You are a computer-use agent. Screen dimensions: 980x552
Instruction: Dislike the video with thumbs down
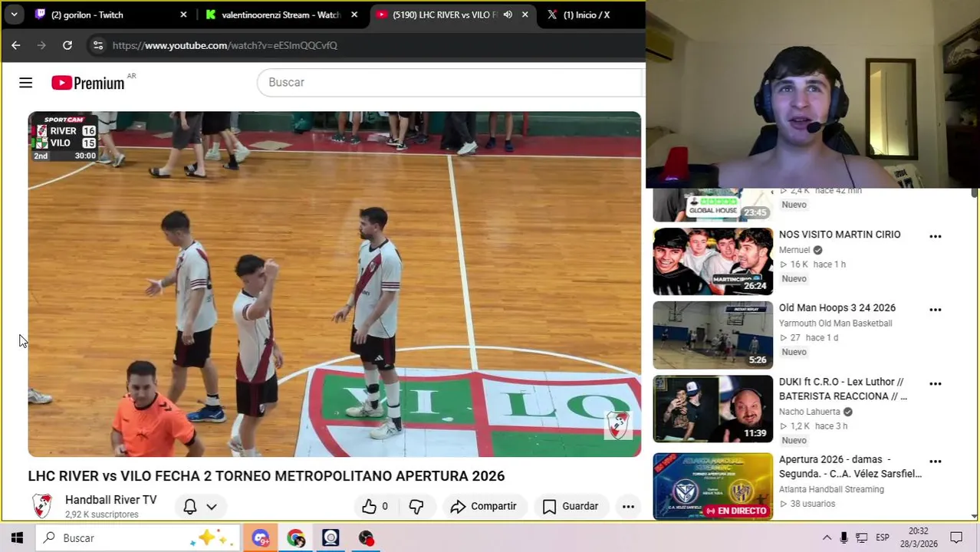point(416,506)
